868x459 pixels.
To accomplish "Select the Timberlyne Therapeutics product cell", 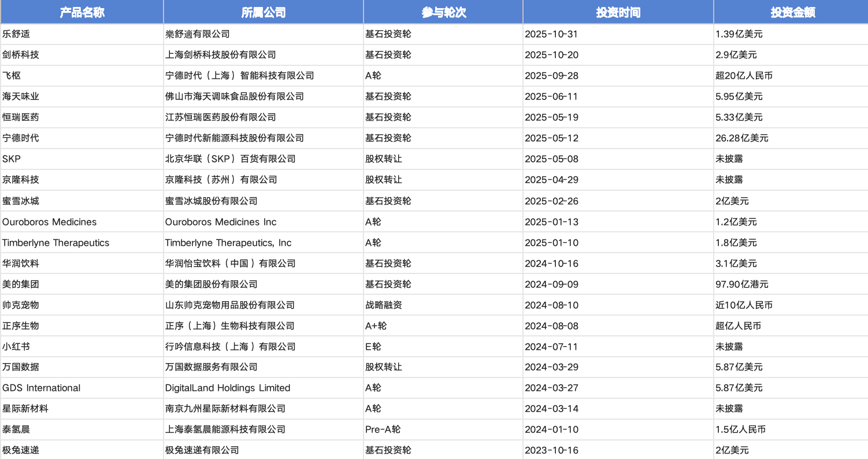I will [55, 243].
